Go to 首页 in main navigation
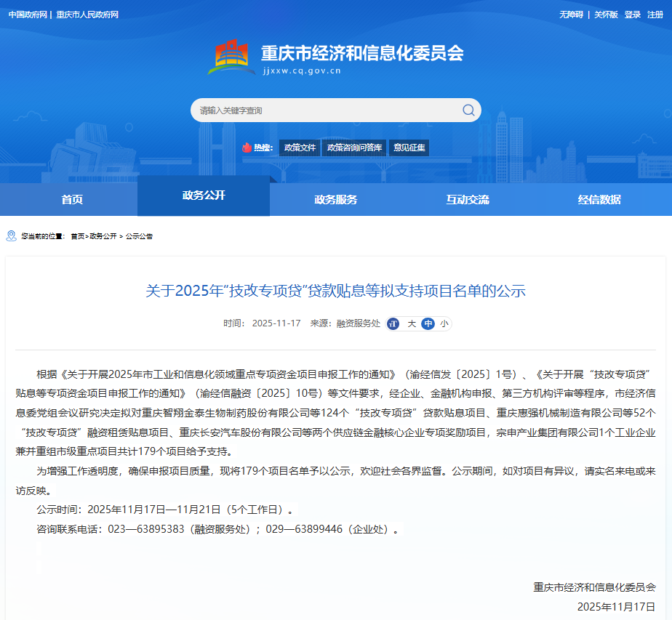This screenshot has width=672, height=620. coord(72,200)
